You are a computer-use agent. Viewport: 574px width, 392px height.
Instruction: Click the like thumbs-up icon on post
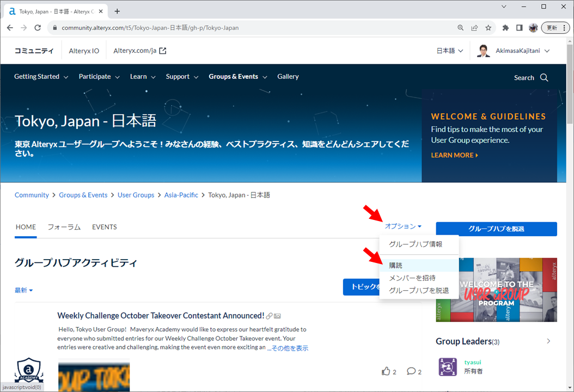(x=386, y=371)
